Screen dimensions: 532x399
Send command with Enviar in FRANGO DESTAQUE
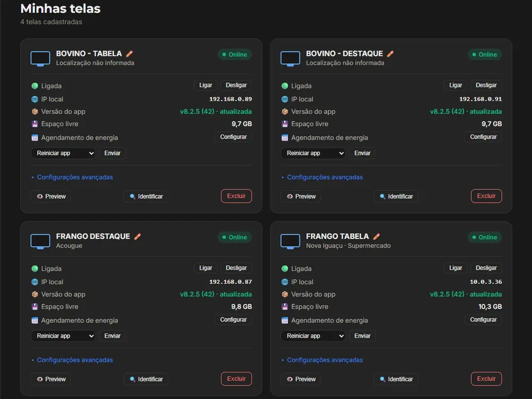[x=112, y=336]
